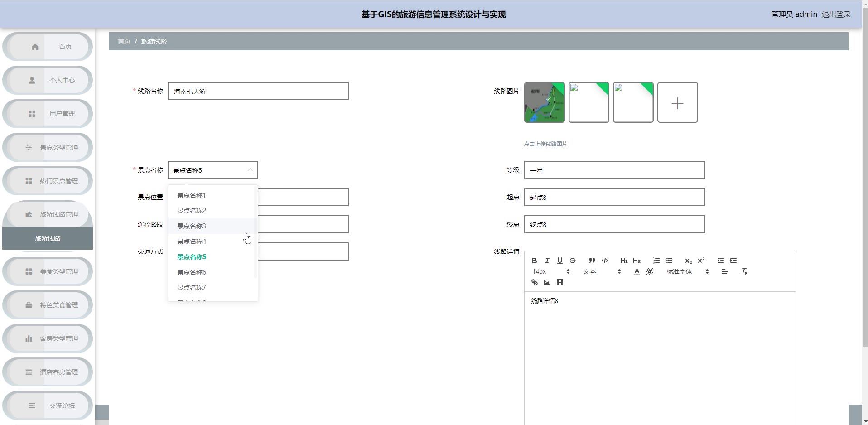
Task: Expand 热门景点管理 sidebar menu
Action: click(x=48, y=181)
